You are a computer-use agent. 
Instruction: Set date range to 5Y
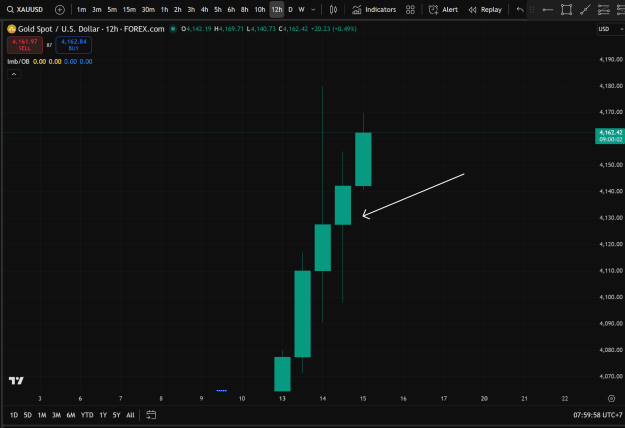click(x=116, y=415)
